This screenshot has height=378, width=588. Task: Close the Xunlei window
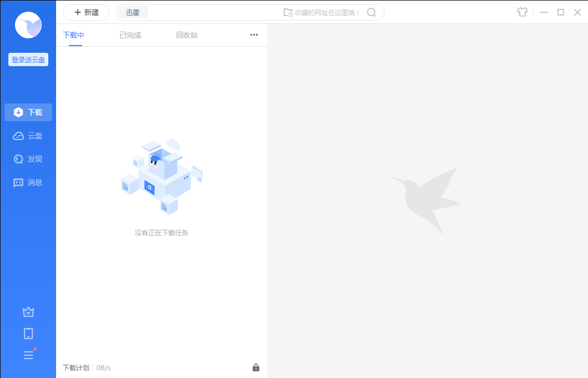[x=577, y=12]
